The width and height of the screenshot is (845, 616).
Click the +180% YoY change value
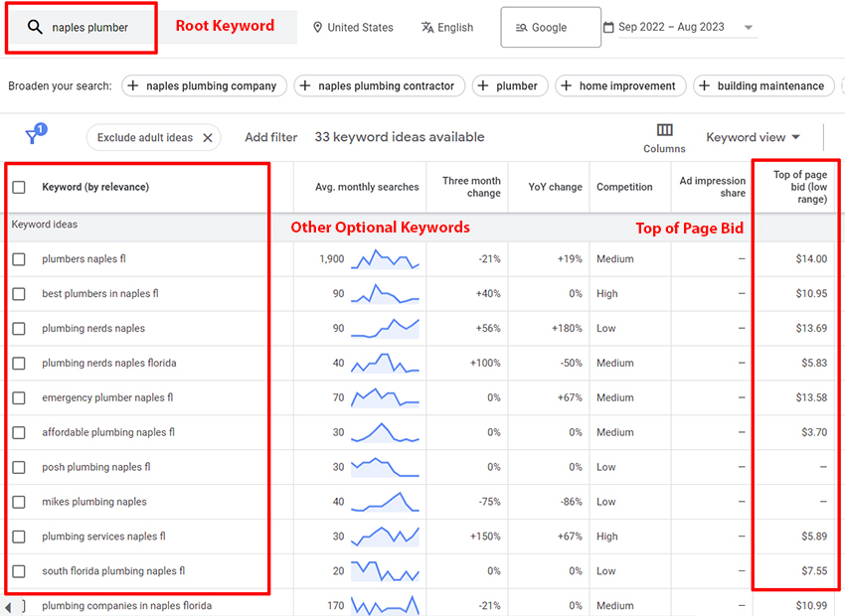pos(567,329)
